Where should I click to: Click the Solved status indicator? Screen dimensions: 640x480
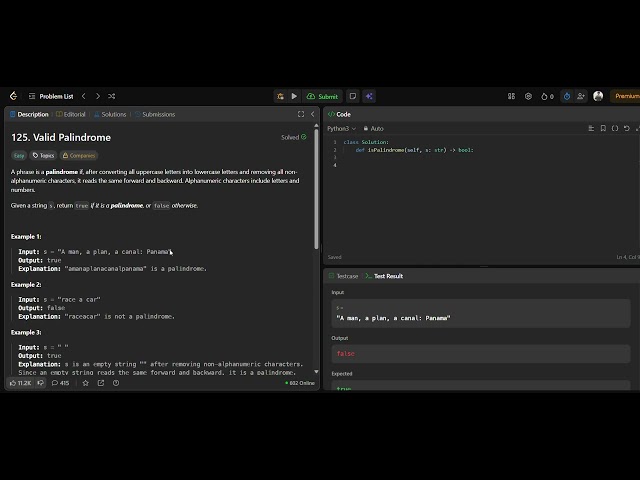[294, 137]
